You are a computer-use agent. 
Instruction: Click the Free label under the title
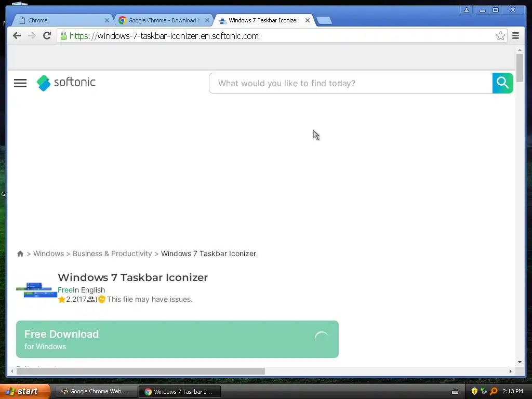[65, 290]
